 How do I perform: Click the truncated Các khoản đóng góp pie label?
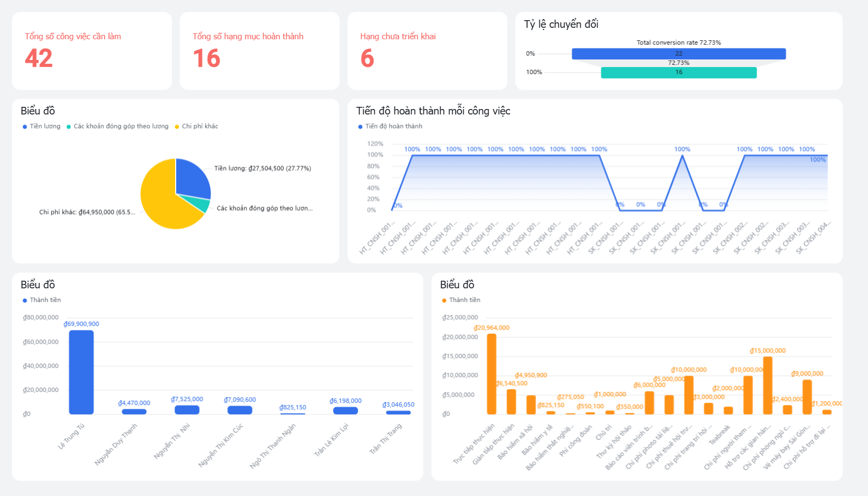click(265, 208)
